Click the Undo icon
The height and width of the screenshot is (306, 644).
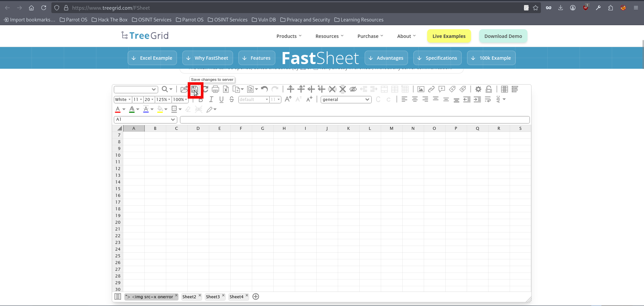coord(264,89)
